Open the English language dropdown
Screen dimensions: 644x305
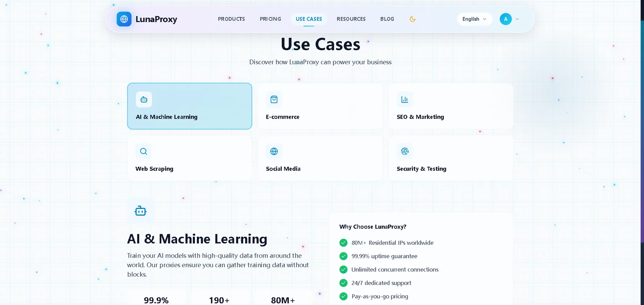point(475,19)
